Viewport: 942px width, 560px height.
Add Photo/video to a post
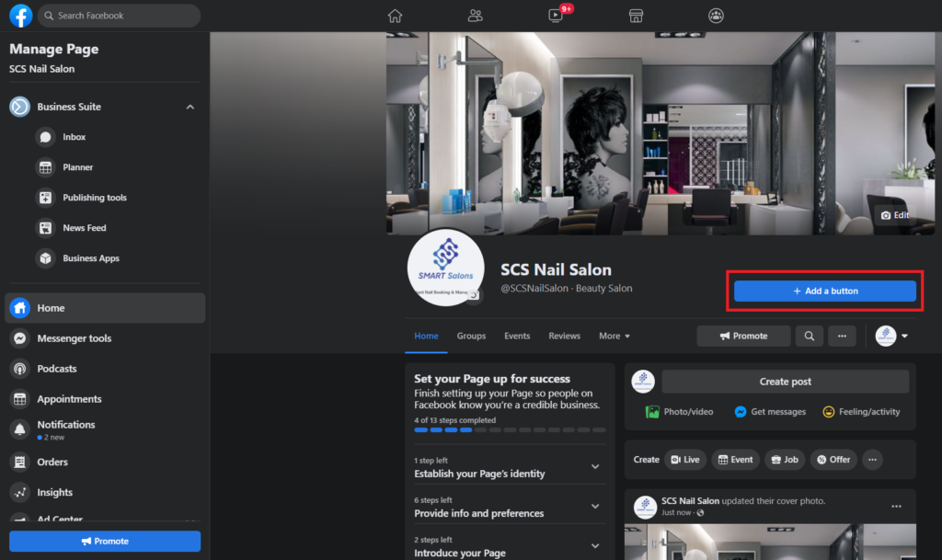(x=679, y=412)
